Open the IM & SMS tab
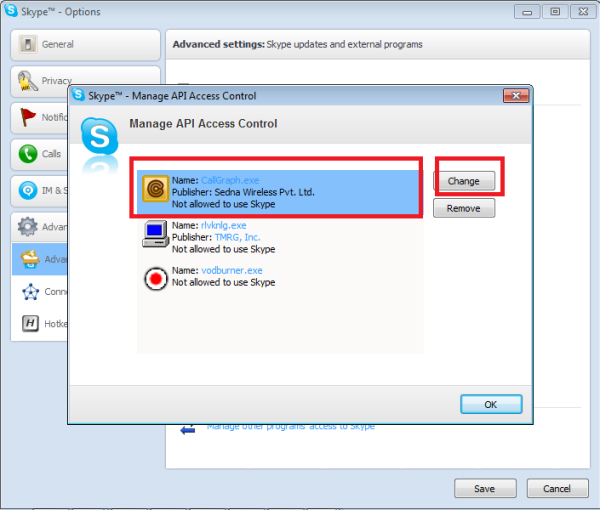Screen dimensions: 600x510 coord(40,190)
